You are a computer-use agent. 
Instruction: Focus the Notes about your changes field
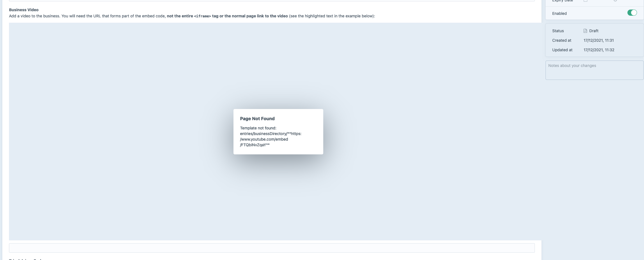[x=594, y=70]
